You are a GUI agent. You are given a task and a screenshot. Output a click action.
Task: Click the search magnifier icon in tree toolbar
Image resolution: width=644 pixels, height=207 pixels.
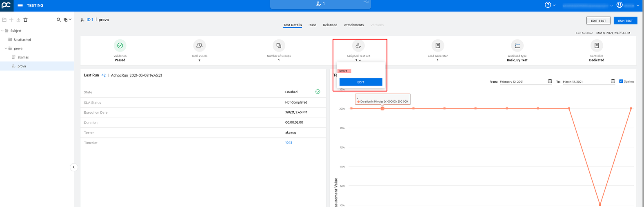tap(58, 20)
